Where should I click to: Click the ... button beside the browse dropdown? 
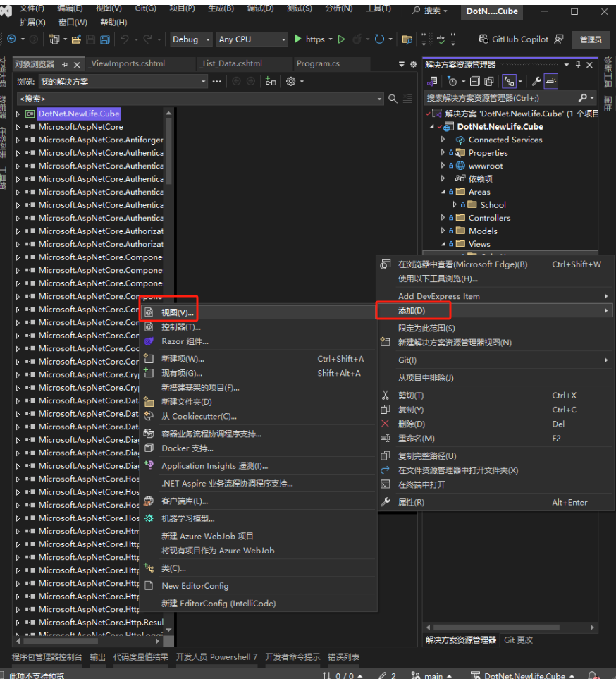[x=217, y=81]
